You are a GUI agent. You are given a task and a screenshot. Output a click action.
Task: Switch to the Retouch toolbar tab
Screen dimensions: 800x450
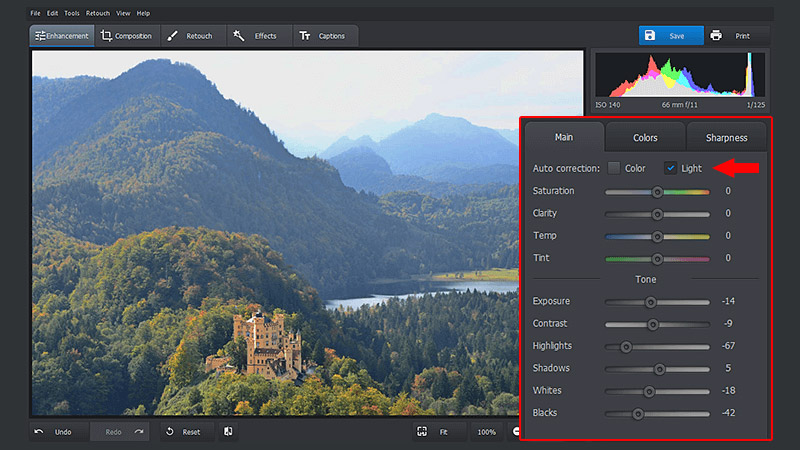pos(193,36)
